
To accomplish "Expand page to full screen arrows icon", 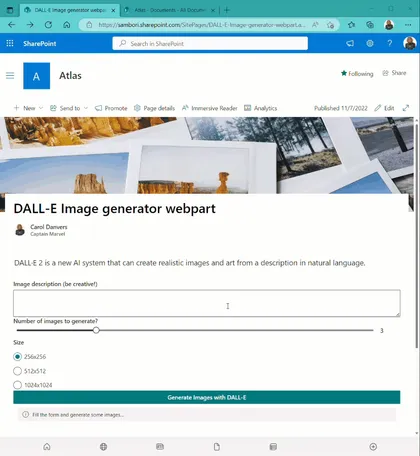I will pyautogui.click(x=406, y=108).
